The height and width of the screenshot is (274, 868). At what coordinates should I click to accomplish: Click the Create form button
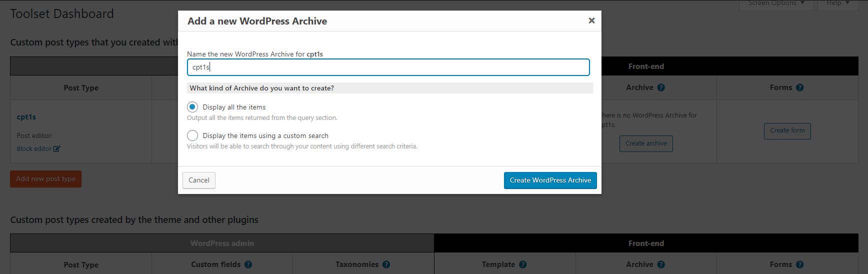(x=787, y=130)
